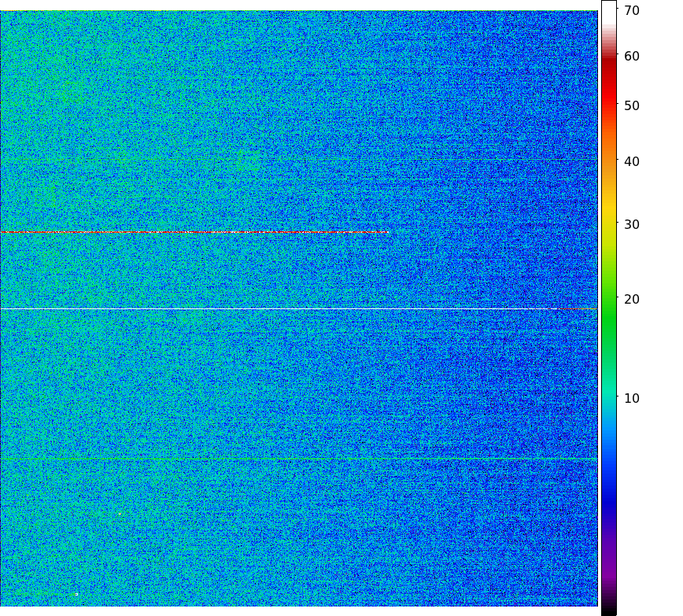
Task: Click the 50 tick label on the colorbar
Action: pyautogui.click(x=631, y=105)
